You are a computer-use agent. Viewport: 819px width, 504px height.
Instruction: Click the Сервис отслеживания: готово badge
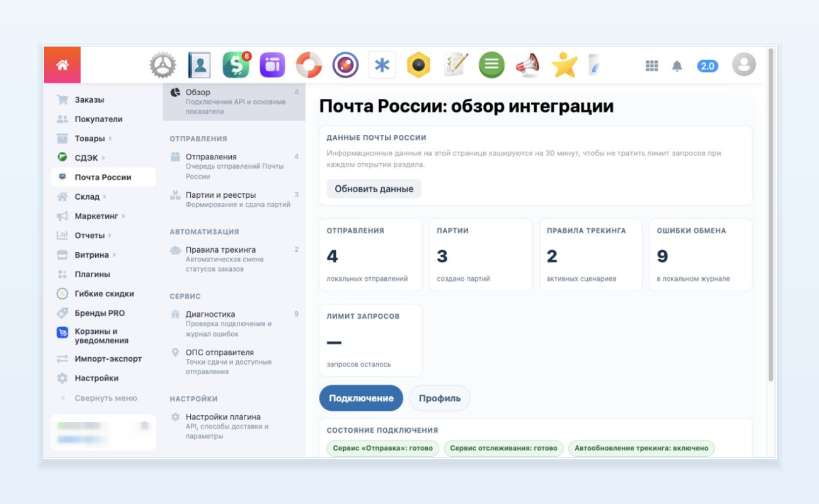pyautogui.click(x=503, y=449)
